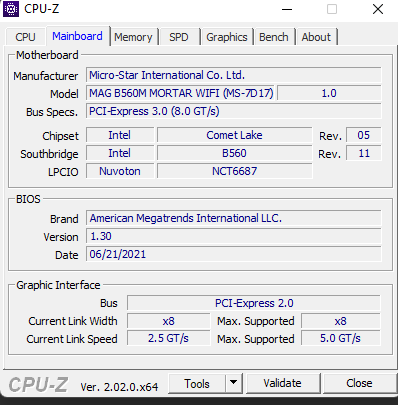The image size is (398, 405).
Task: Click the version text Ver. 2.02.0.x64
Action: pos(119,387)
